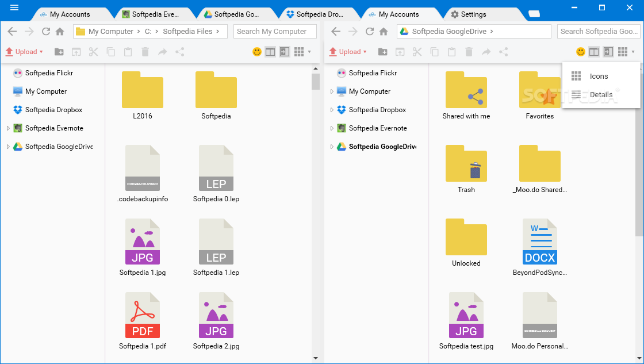Viewport: 644px width, 364px height.
Task: Click smiley feedback icon in right pane
Action: tap(581, 52)
